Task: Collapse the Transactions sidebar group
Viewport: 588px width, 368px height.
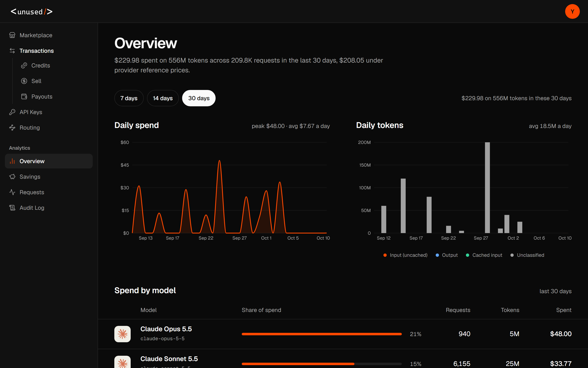Action: click(49, 51)
